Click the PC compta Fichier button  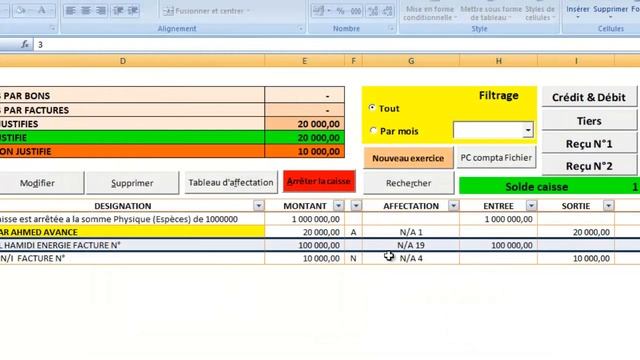tap(496, 158)
